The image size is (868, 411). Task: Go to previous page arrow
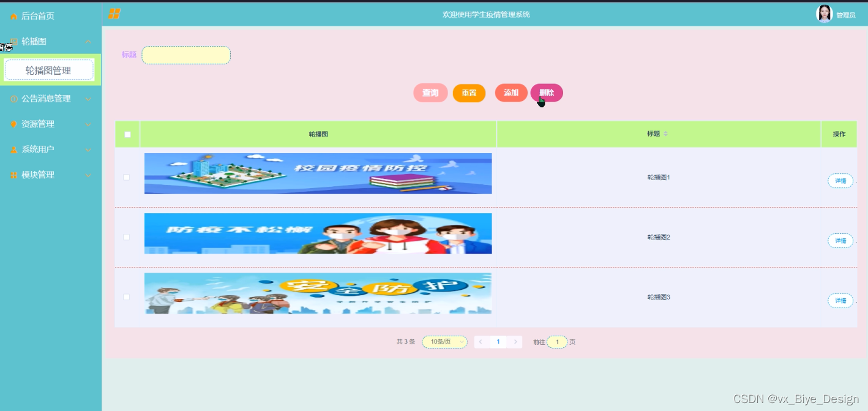pos(481,342)
